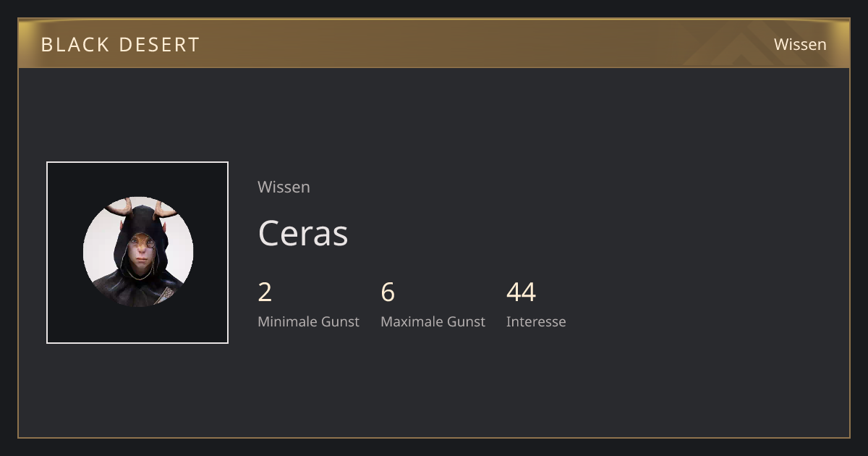Click the gray Wissen category above Ceras

pos(284,187)
